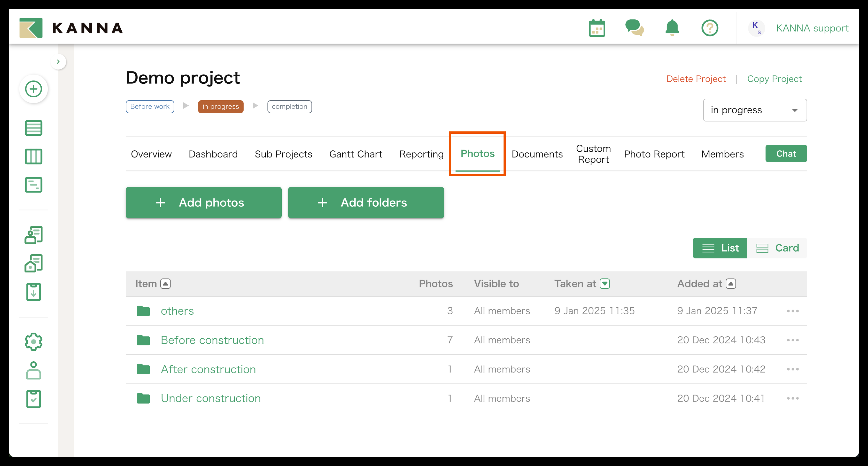Expand the sidebar with chevron arrow
This screenshot has height=466, width=868.
tap(58, 62)
